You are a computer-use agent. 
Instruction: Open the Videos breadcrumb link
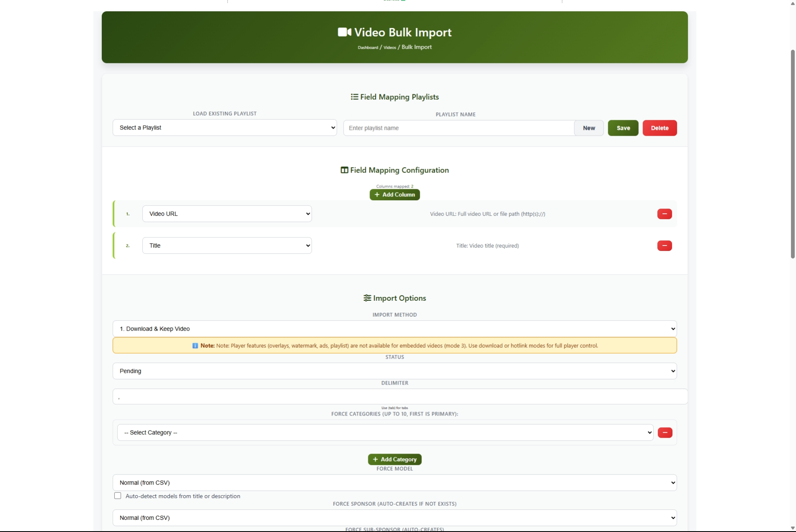pyautogui.click(x=389, y=47)
